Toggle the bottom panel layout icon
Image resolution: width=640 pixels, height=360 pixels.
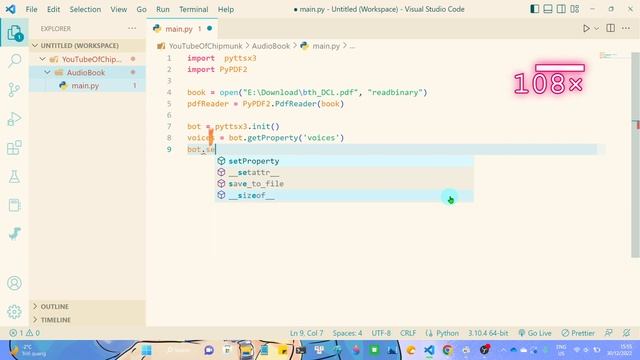point(548,9)
